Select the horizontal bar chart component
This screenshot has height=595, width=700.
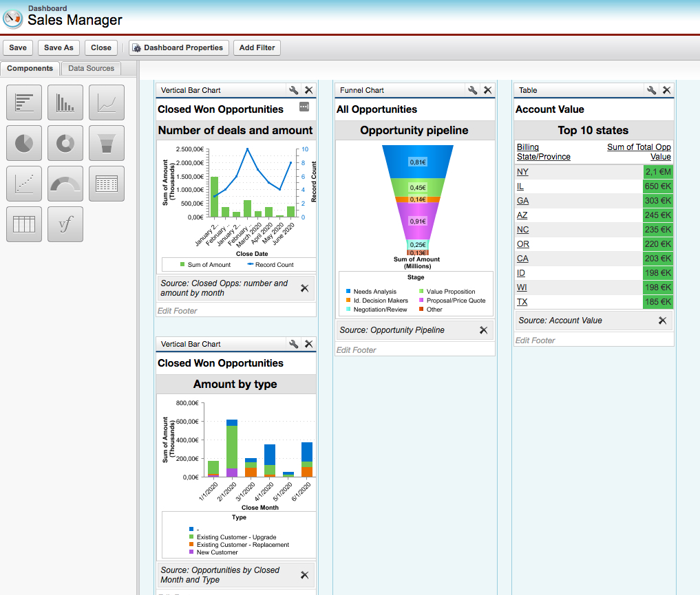[x=24, y=102]
